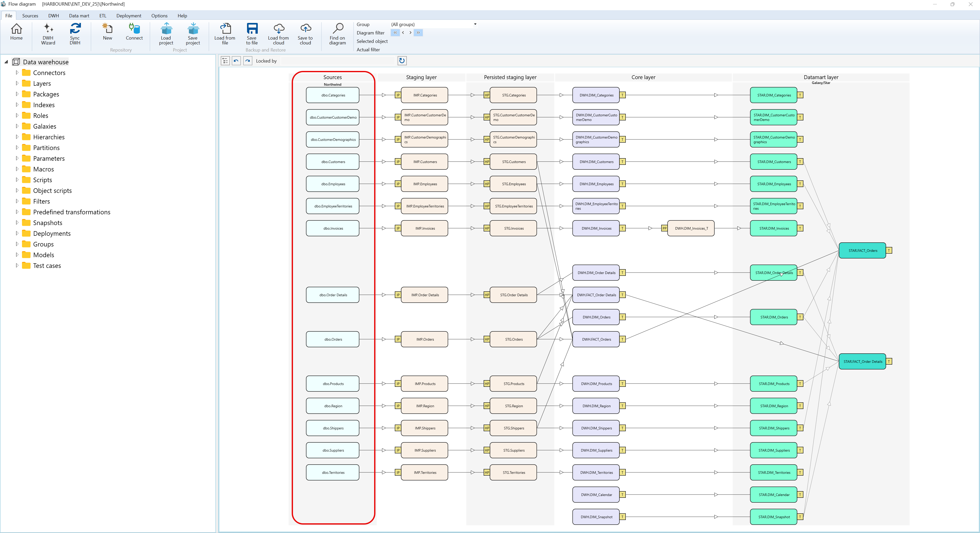Switch to the Sources tab
Screen dimensions: 980x533
pyautogui.click(x=30, y=16)
